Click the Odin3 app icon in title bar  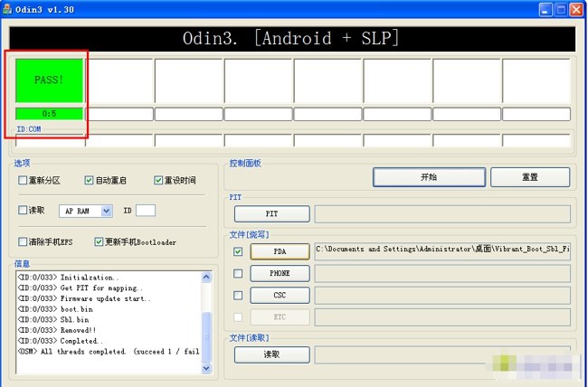tap(6, 9)
